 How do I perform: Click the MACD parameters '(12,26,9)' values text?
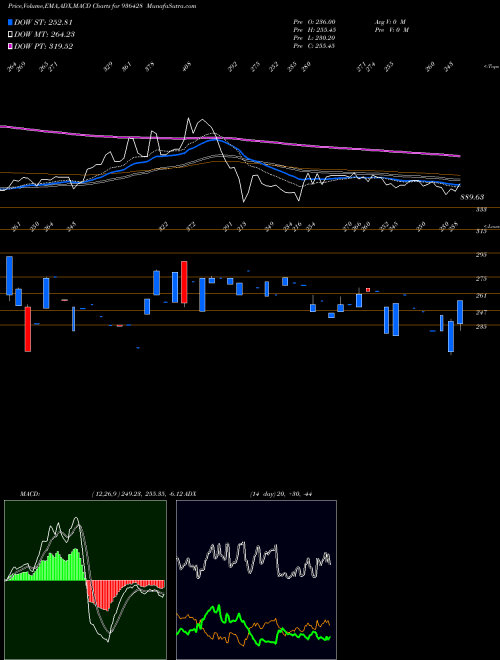[x=138, y=494]
